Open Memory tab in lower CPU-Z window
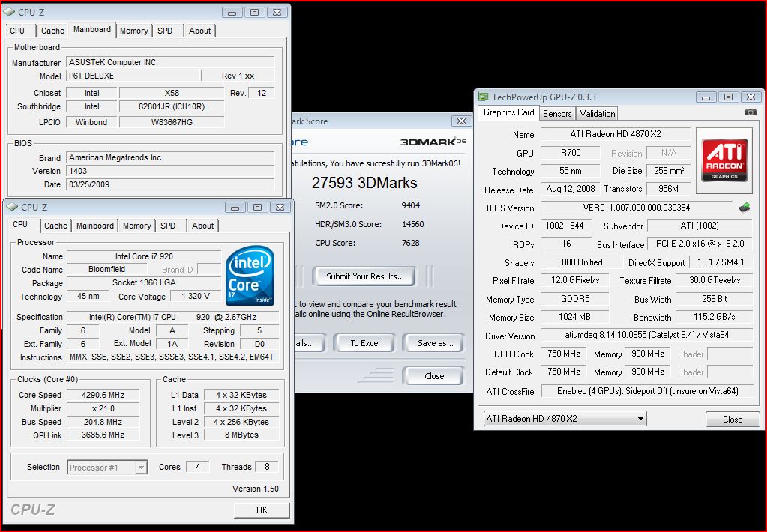 tap(136, 226)
